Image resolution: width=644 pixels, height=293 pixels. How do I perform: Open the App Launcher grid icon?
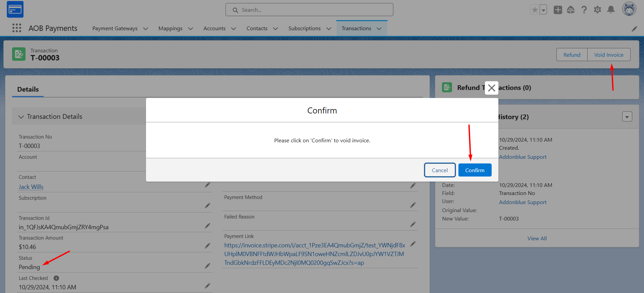16,28
